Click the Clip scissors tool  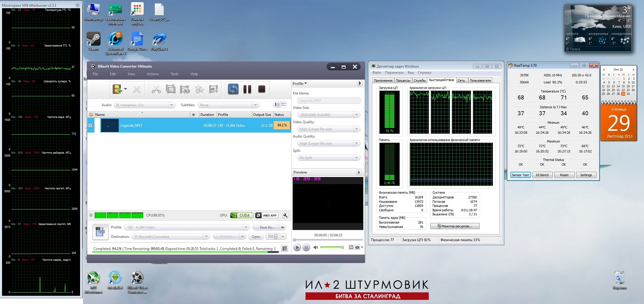coord(156,89)
